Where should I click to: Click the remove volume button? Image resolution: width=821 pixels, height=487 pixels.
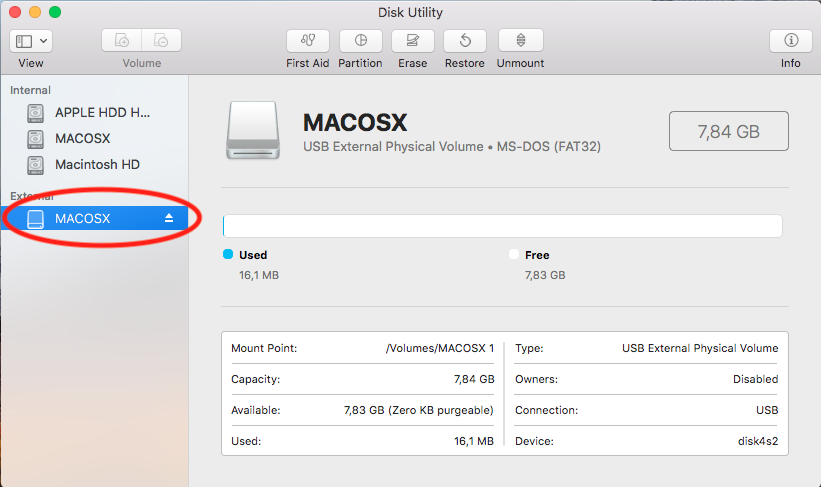click(x=161, y=41)
